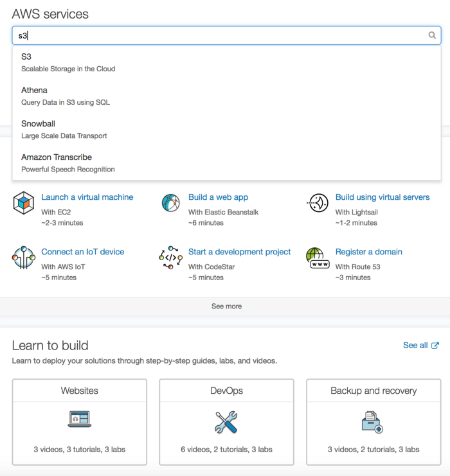Click the Lightsail virtual servers icon
The height and width of the screenshot is (476, 450).
tap(318, 202)
